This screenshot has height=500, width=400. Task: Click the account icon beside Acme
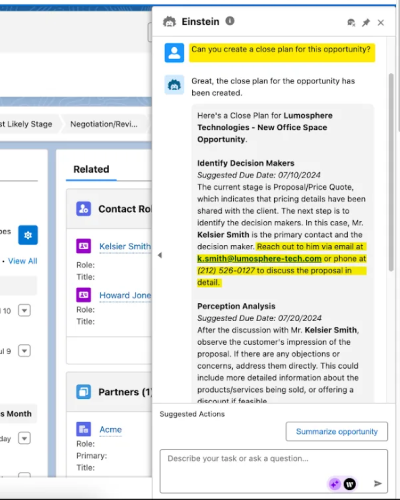point(83,429)
